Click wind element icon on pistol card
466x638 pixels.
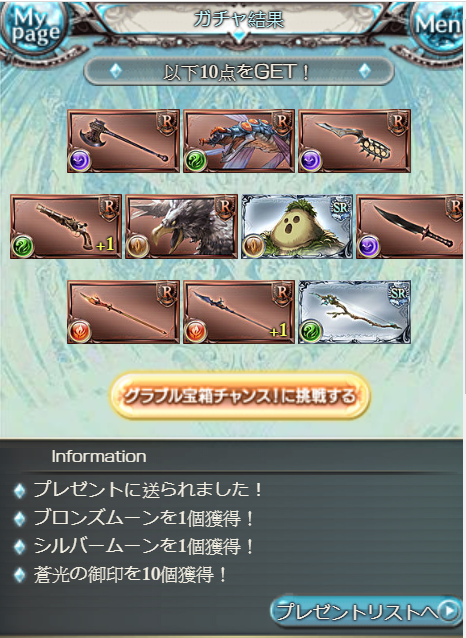22,246
